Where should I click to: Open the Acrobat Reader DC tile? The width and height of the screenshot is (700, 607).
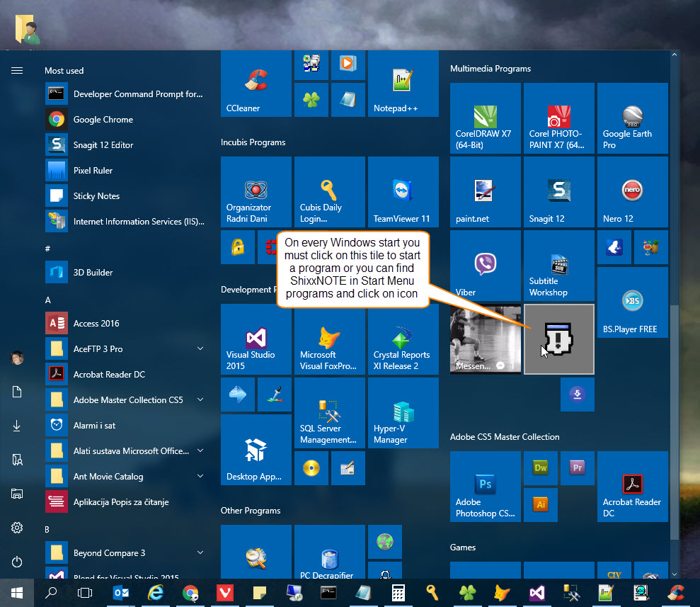click(633, 487)
